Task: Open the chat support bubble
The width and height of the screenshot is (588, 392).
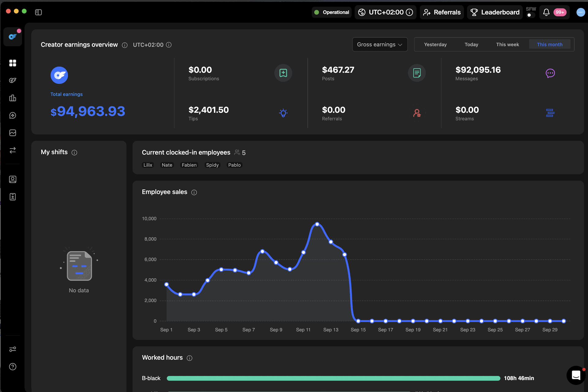Action: (576, 375)
